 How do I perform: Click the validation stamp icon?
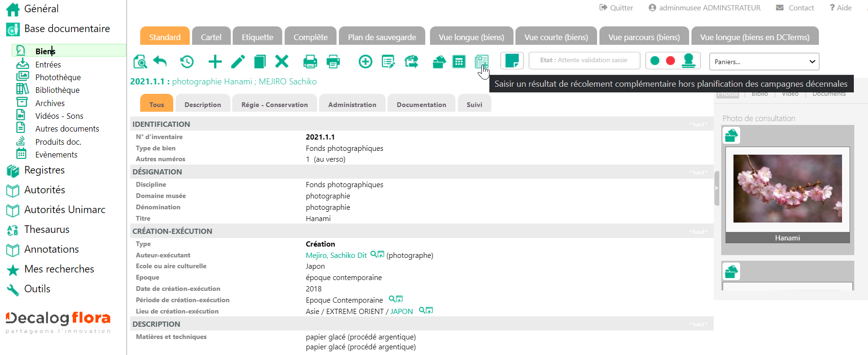coord(689,61)
